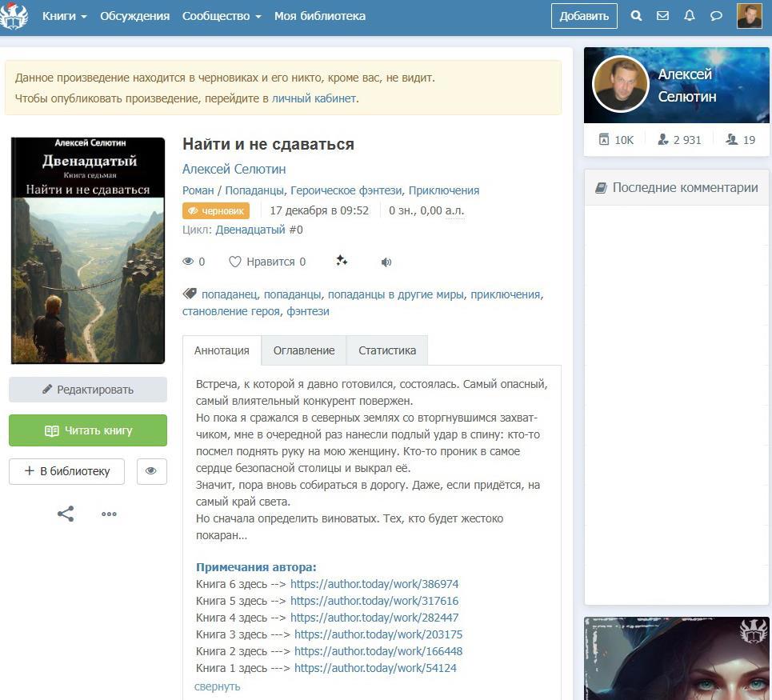
Task: Click the Добавить button
Action: 584,16
